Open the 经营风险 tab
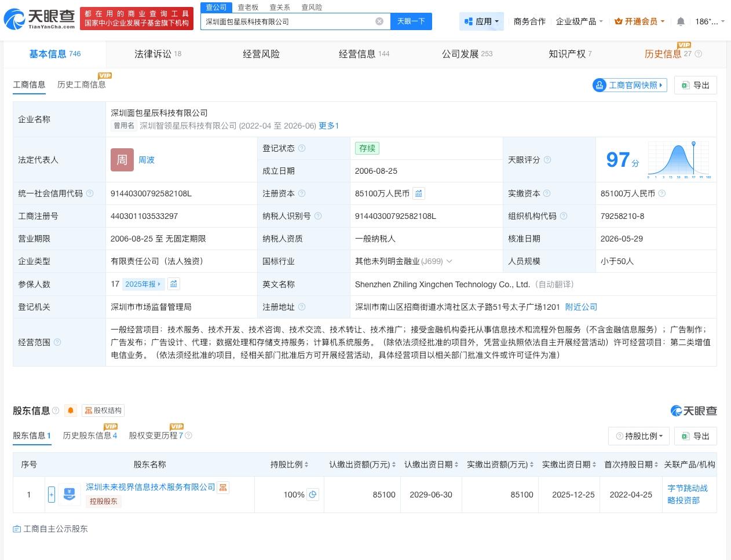This screenshot has width=731, height=560. tap(261, 54)
